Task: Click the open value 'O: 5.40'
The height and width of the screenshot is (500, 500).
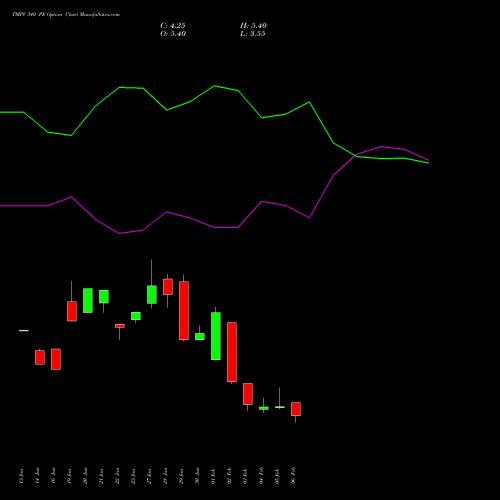Action: [173, 34]
